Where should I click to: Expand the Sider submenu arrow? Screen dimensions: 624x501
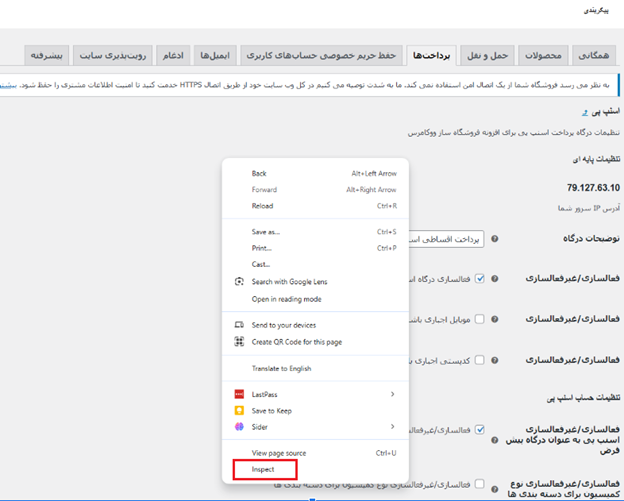click(392, 427)
